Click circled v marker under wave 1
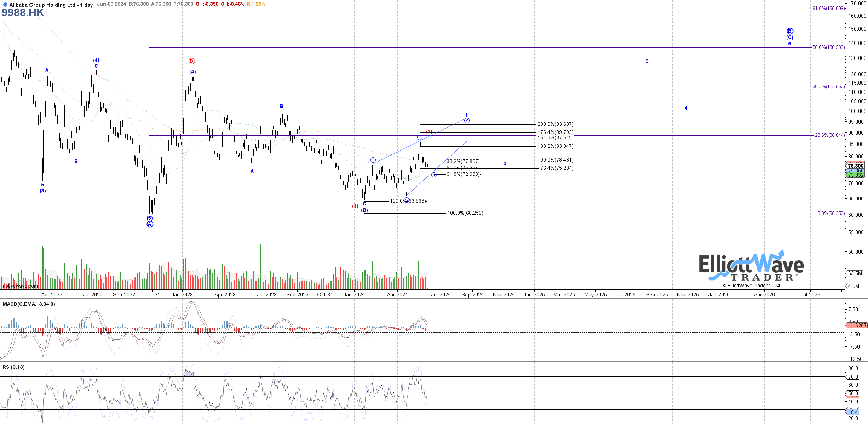This screenshot has height=424, width=868. click(x=467, y=121)
